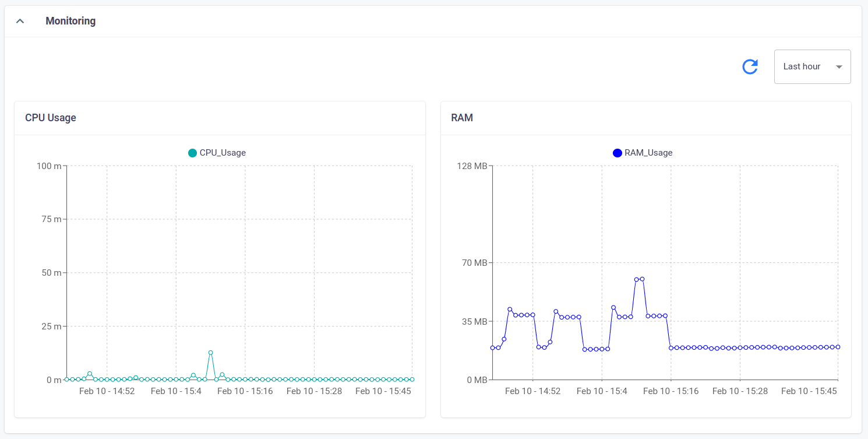Viewport: 868px width, 439px height.
Task: Click the 100 m CPU axis label
Action: [x=49, y=166]
